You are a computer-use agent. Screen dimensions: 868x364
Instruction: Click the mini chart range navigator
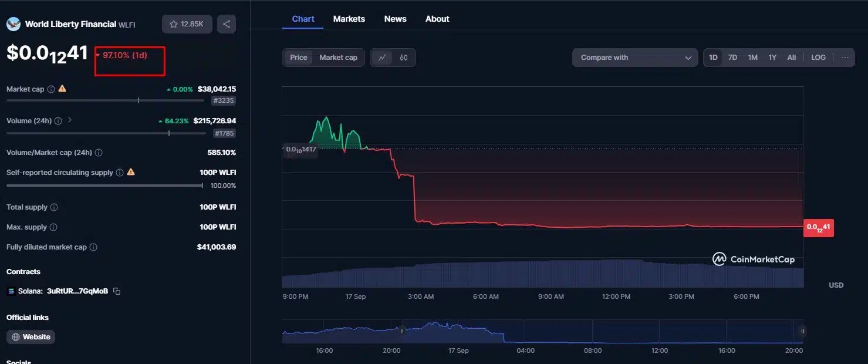(543, 332)
